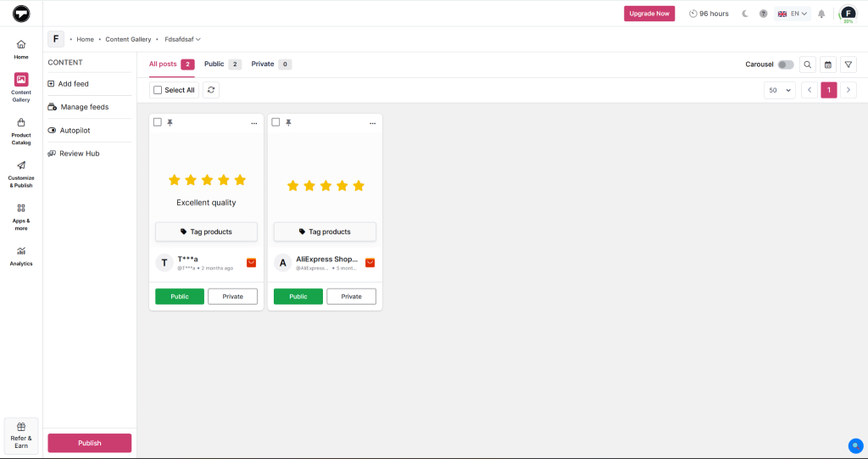This screenshot has width=868, height=459.
Task: Click the Publish button
Action: 90,443
